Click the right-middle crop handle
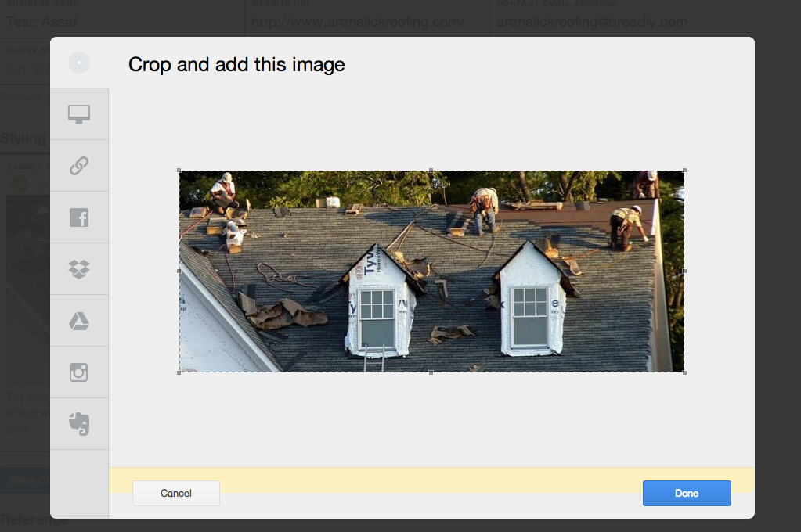 [x=684, y=271]
